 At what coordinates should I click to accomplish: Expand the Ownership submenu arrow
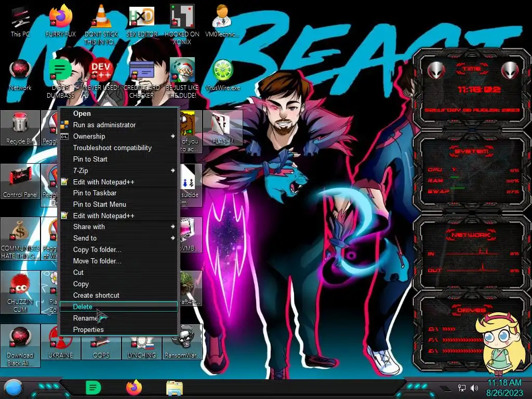pos(172,136)
